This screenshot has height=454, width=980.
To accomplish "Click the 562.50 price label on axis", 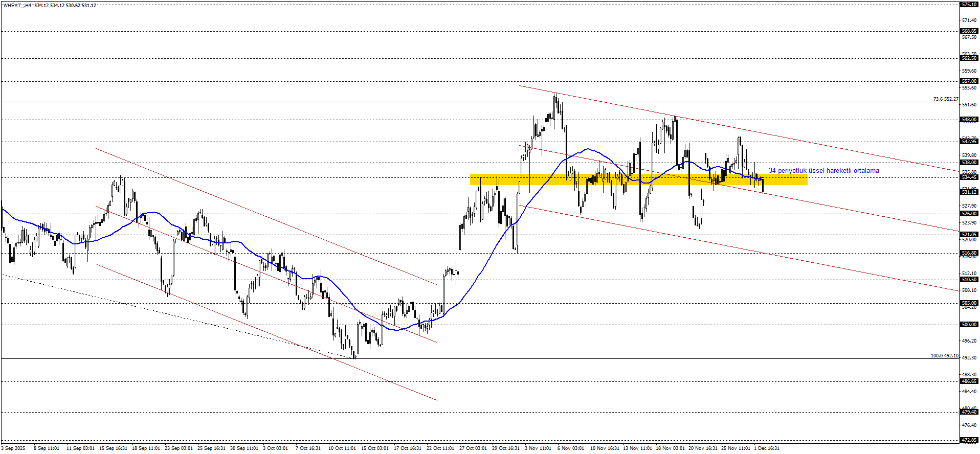I will point(969,58).
